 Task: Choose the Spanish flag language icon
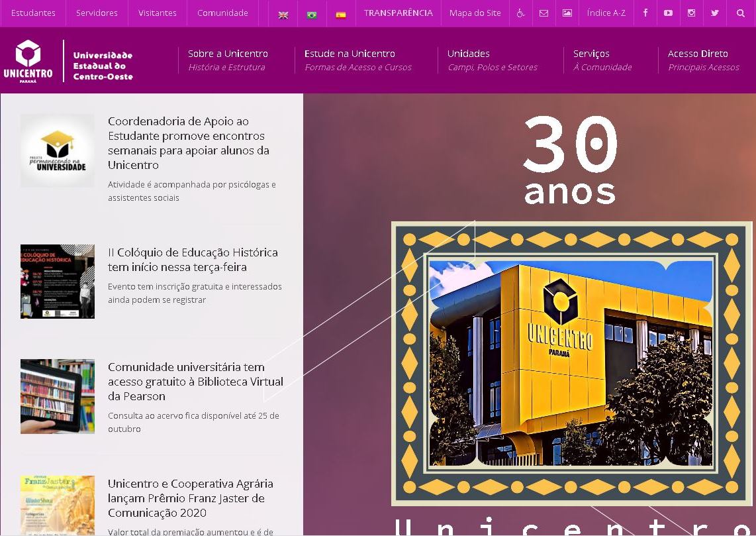tap(341, 15)
